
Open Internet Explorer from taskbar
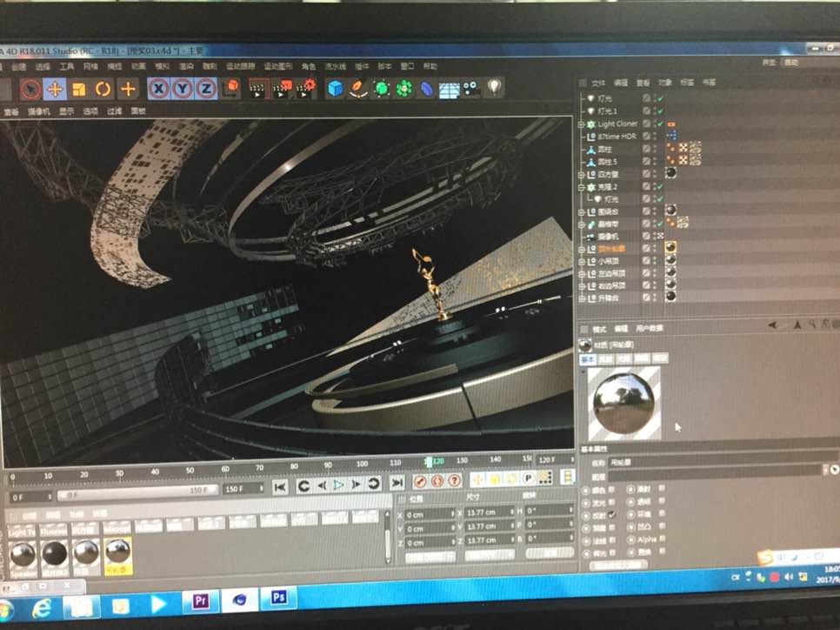pos(42,608)
